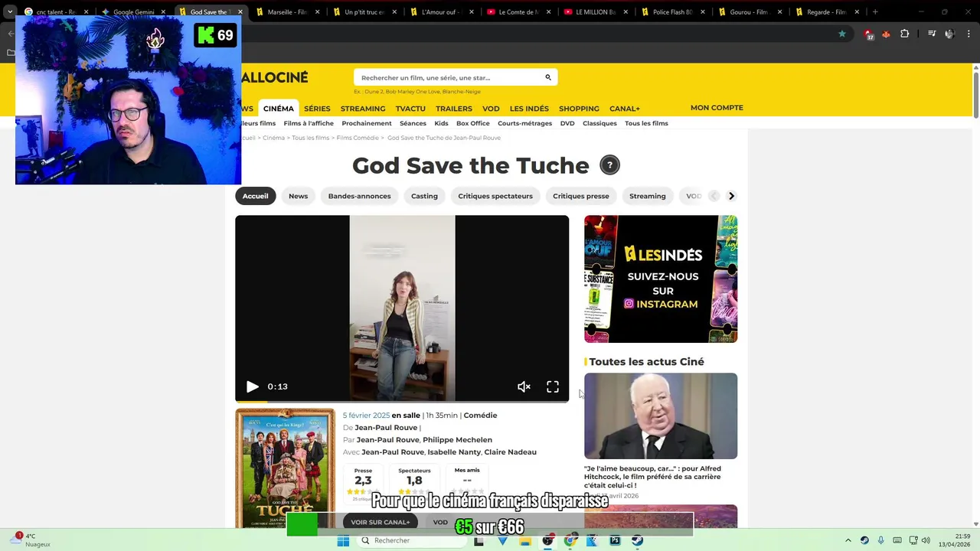Open the STREAMING main menu
The image size is (980, 551).
click(363, 109)
